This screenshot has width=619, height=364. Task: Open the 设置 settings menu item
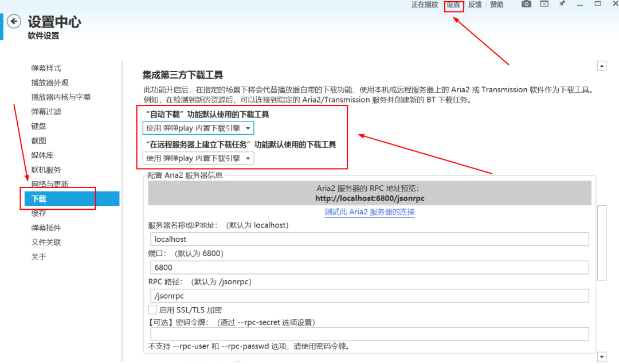[453, 5]
